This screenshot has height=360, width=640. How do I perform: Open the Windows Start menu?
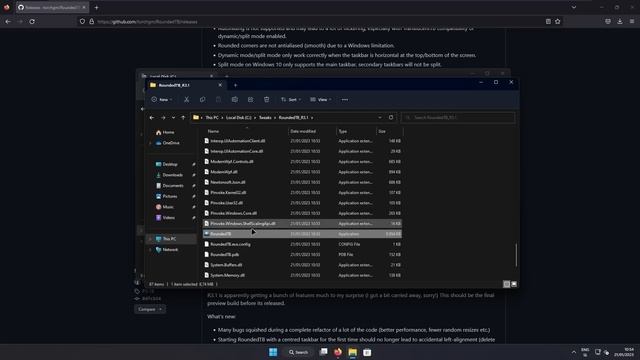point(273,352)
